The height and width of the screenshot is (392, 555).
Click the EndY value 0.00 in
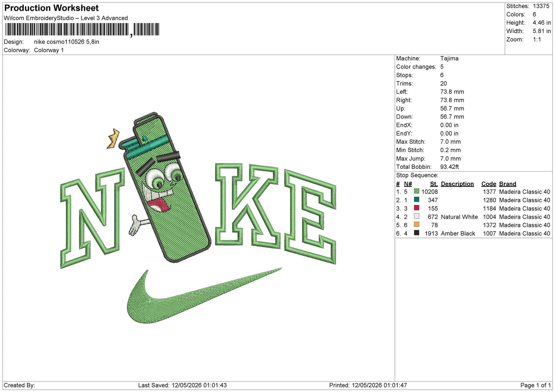click(449, 134)
